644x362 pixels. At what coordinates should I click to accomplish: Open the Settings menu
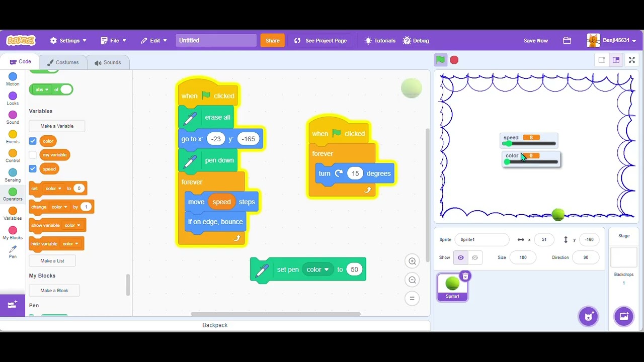pos(68,41)
